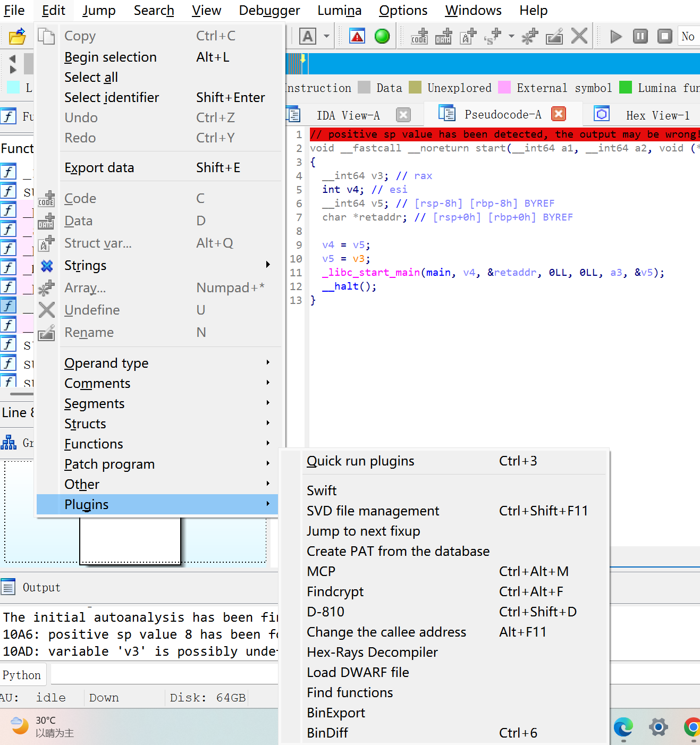This screenshot has height=745, width=700.
Task: Click the text search 'A' toolbar icon
Action: click(x=308, y=36)
